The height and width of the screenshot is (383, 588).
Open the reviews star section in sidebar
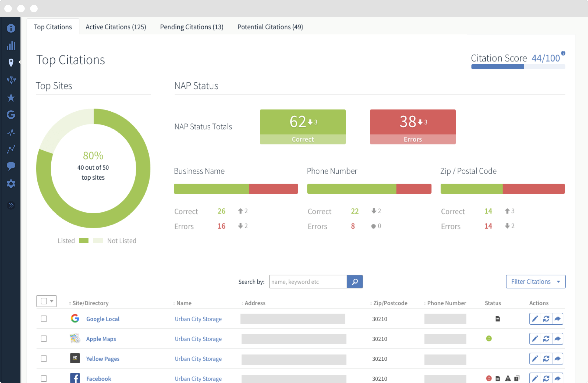11,97
